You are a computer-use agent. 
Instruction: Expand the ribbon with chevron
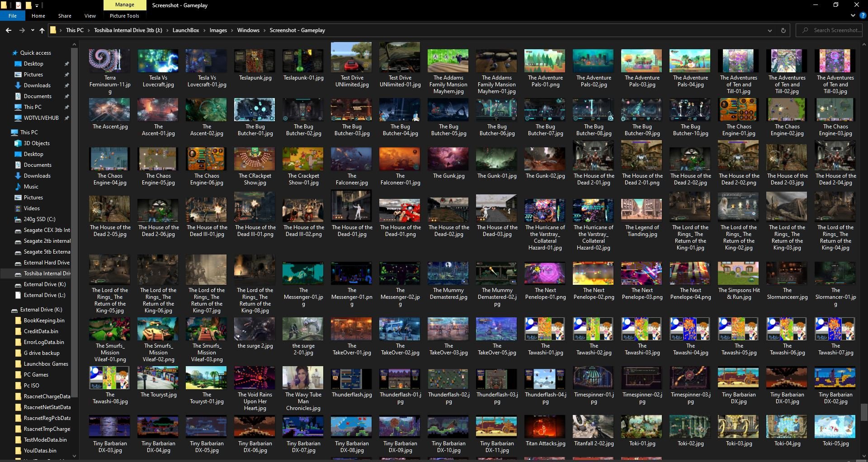853,15
